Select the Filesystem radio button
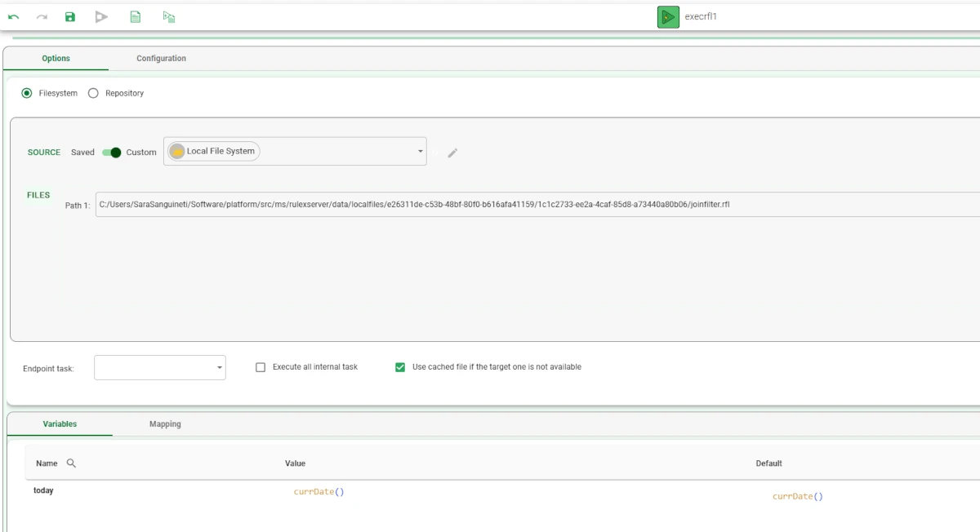 coord(27,93)
